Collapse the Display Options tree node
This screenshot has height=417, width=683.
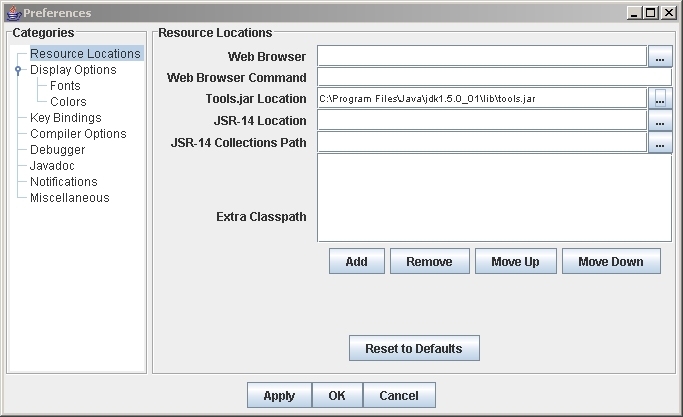[18, 70]
